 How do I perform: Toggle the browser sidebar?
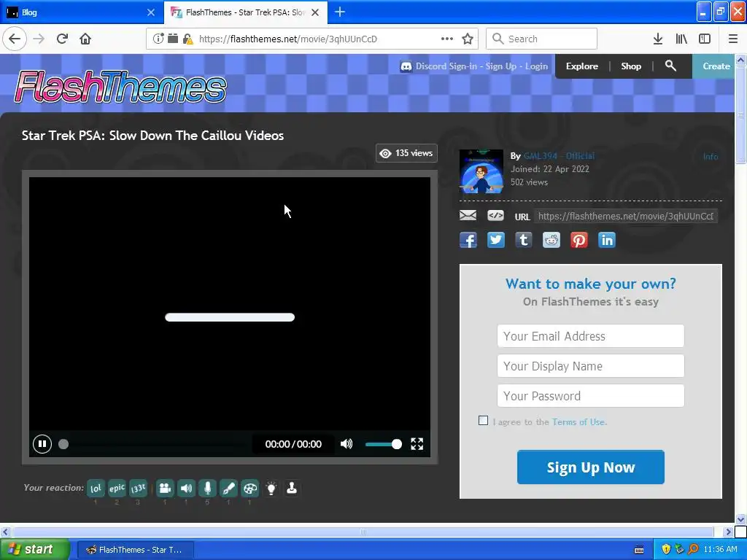tap(705, 39)
